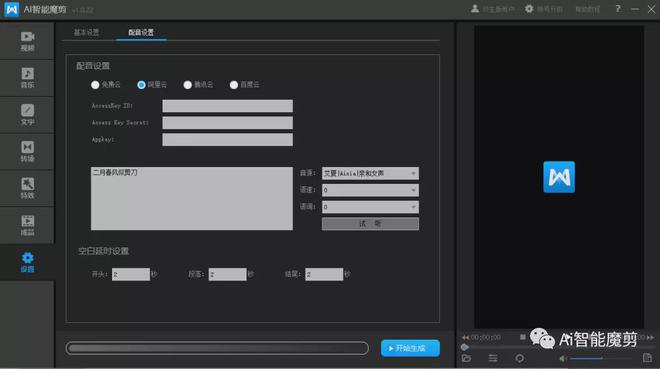This screenshot has height=369, width=660.
Task: Click the blue logo thumbnail in the preview
Action: click(559, 177)
